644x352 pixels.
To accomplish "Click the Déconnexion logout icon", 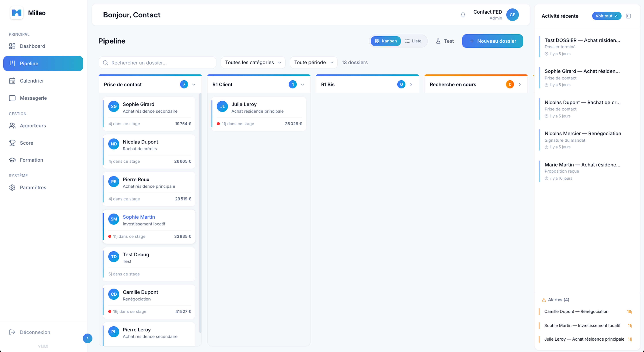I will [12, 332].
